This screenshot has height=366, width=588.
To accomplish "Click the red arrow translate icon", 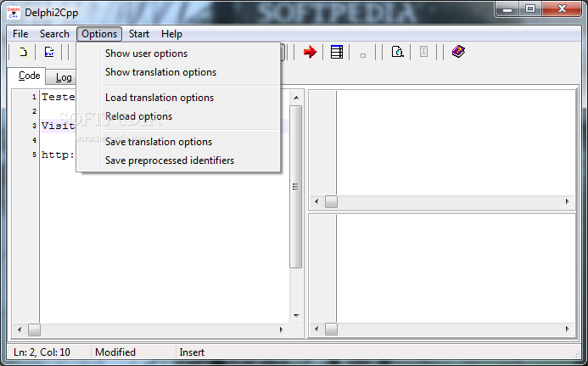I will tap(310, 52).
